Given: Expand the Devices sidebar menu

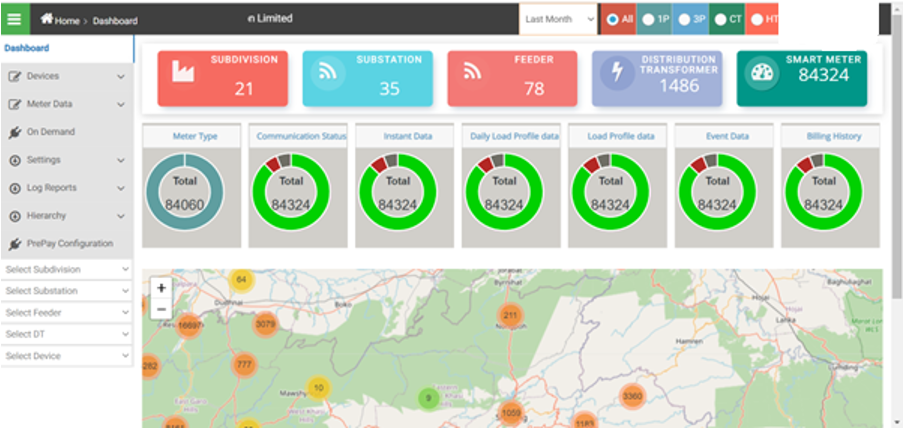Looking at the screenshot, I should click(x=67, y=76).
